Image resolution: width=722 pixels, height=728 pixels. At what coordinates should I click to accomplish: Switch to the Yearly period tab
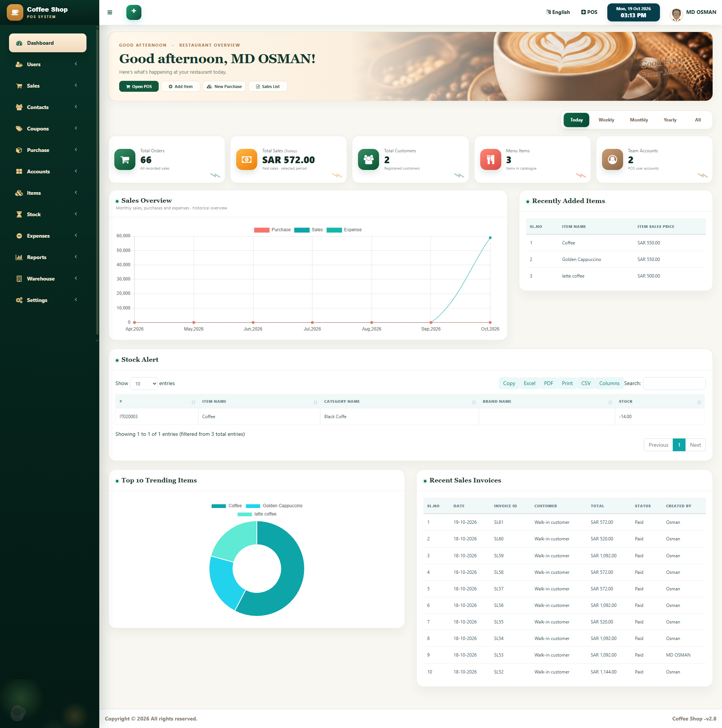[x=670, y=120]
